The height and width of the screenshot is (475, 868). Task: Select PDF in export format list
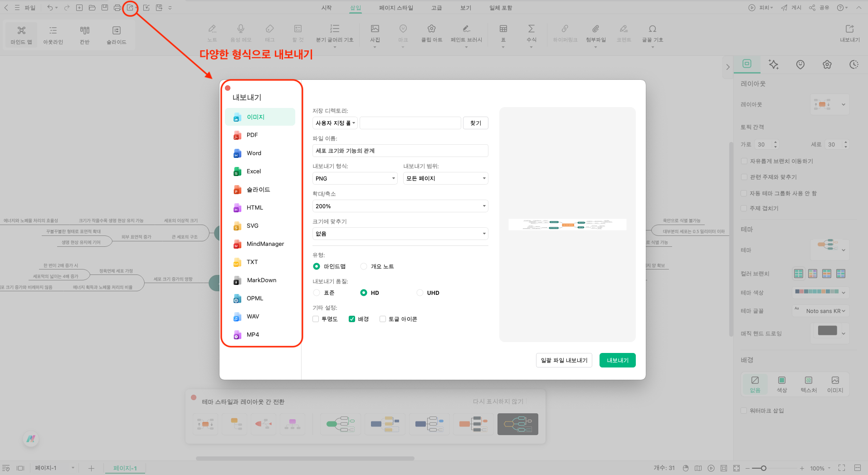click(252, 135)
